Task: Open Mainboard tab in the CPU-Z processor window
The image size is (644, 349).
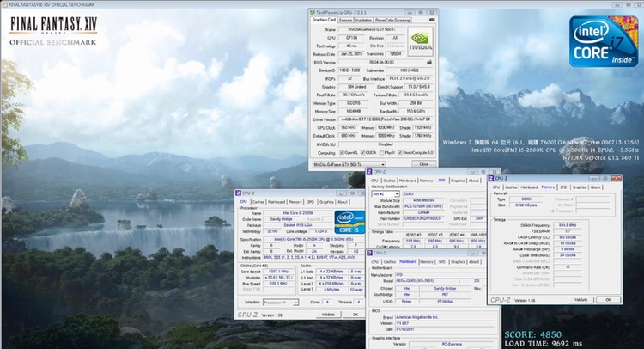Action: point(276,202)
